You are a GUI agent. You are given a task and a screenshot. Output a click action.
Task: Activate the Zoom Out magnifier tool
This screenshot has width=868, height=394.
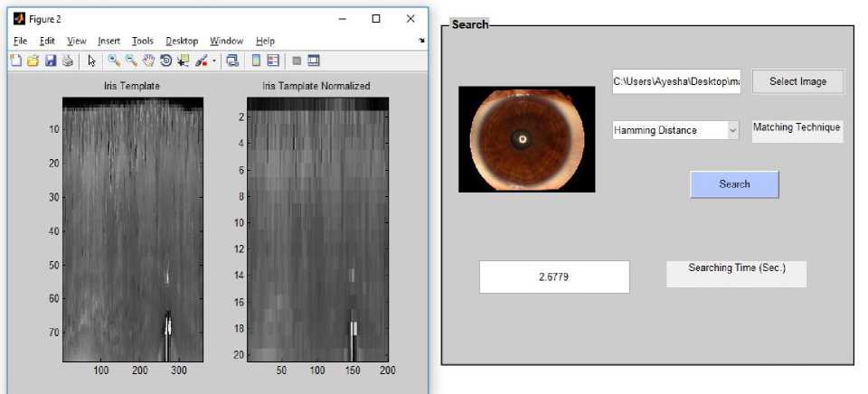[132, 61]
